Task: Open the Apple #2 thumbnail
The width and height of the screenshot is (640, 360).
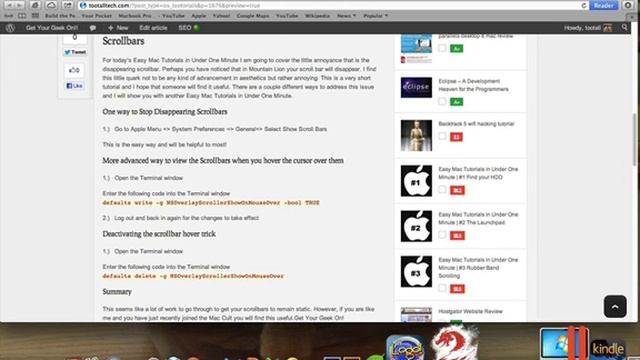Action: coord(416,226)
